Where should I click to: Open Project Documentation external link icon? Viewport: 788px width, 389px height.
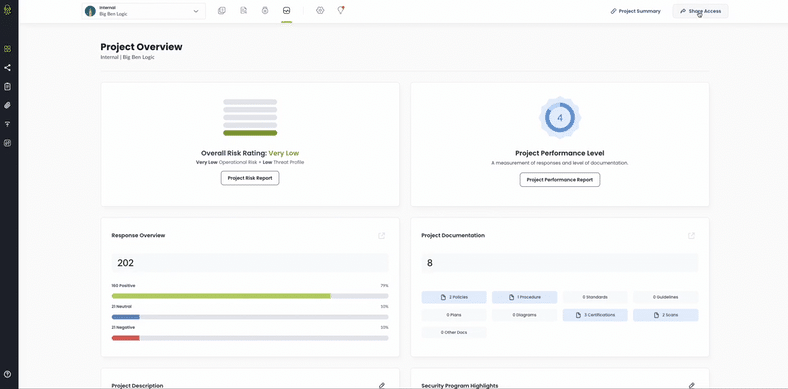(692, 235)
